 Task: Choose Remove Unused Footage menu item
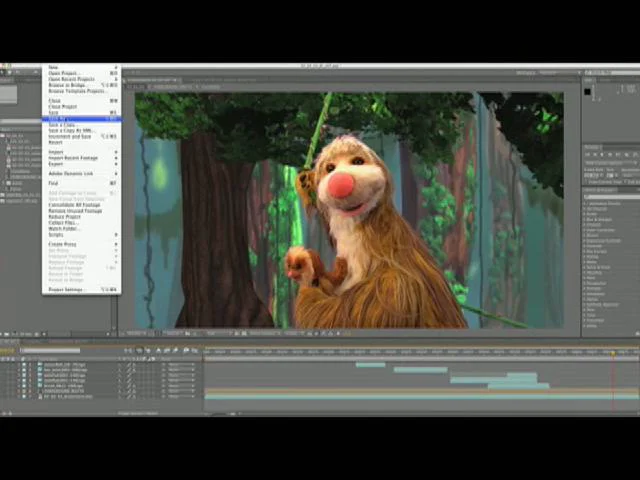[x=82, y=211]
